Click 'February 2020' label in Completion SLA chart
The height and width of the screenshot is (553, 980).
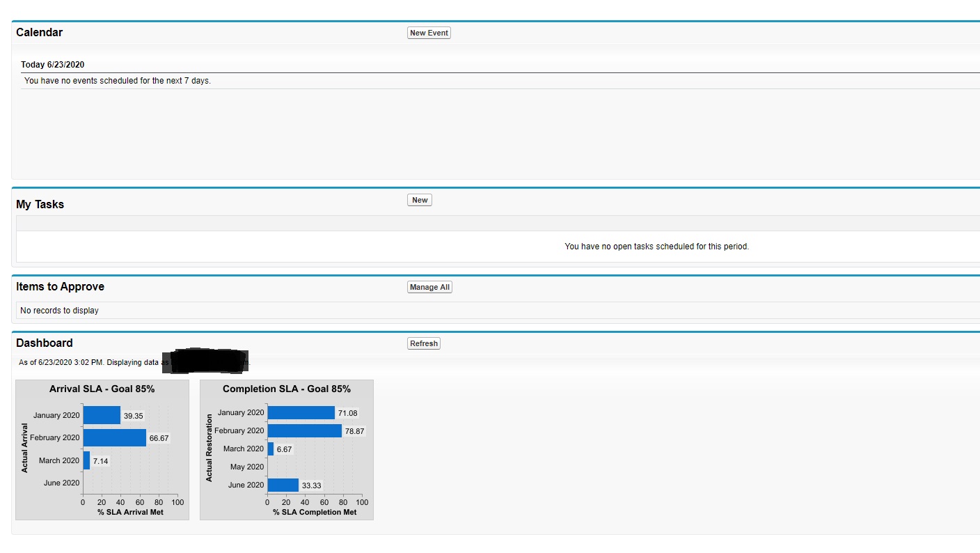(239, 431)
